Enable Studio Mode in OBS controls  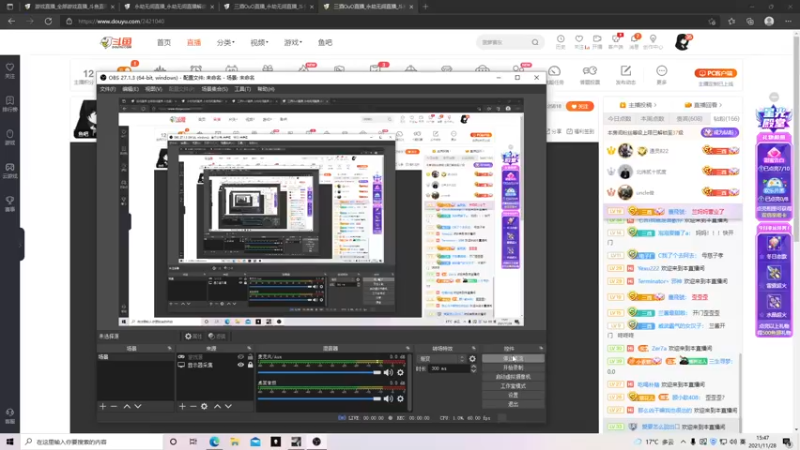click(x=513, y=386)
